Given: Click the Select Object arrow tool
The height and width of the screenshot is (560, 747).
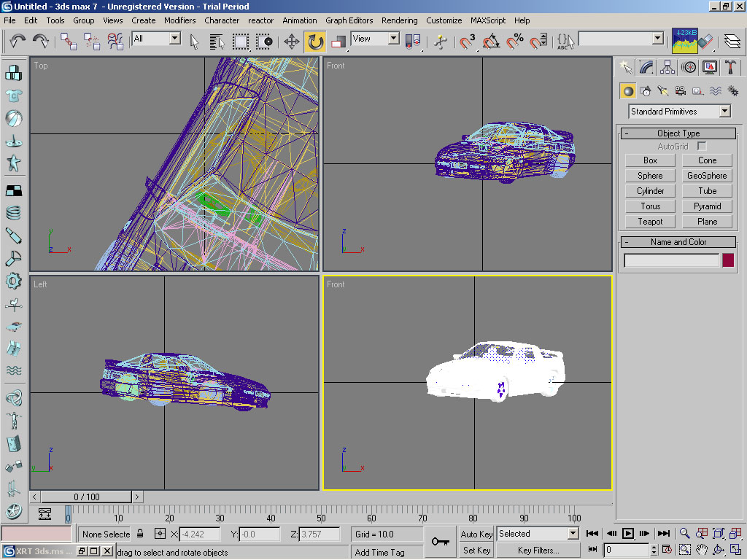Looking at the screenshot, I should (195, 41).
